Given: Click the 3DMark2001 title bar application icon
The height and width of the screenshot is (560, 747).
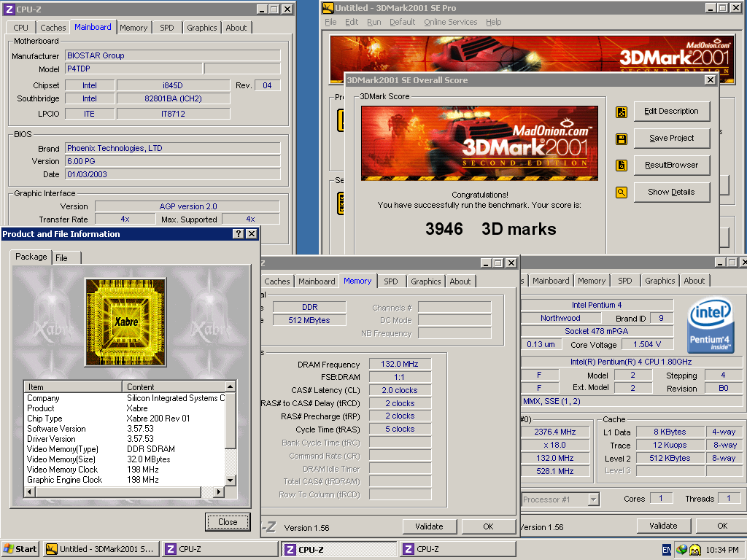Looking at the screenshot, I should click(328, 7).
